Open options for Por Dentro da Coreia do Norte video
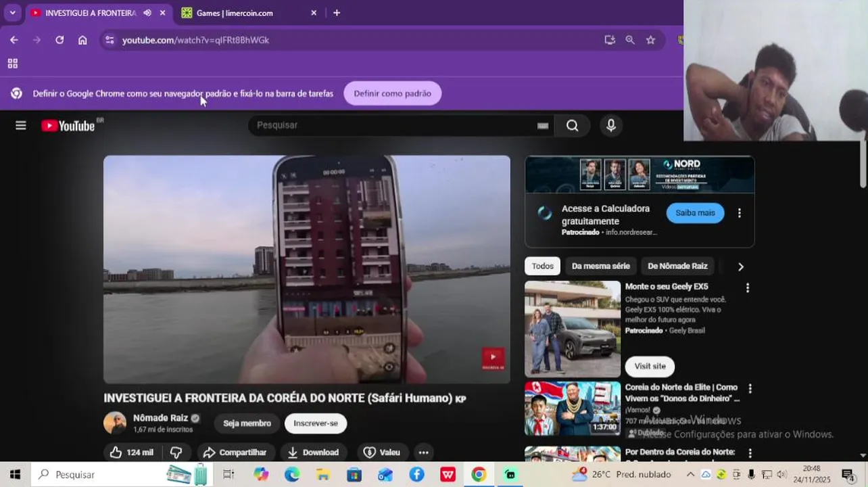The width and height of the screenshot is (868, 487). pyautogui.click(x=750, y=453)
